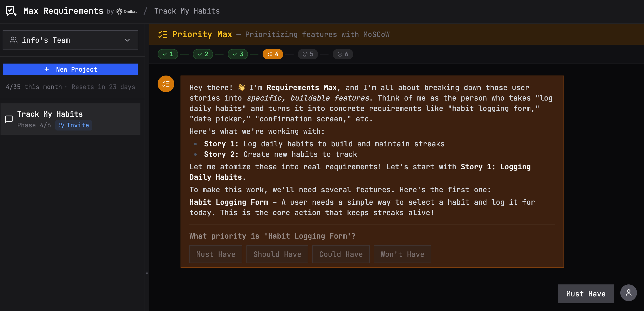The image size is (644, 311).
Task: Select completed phase step 1
Action: click(x=168, y=54)
